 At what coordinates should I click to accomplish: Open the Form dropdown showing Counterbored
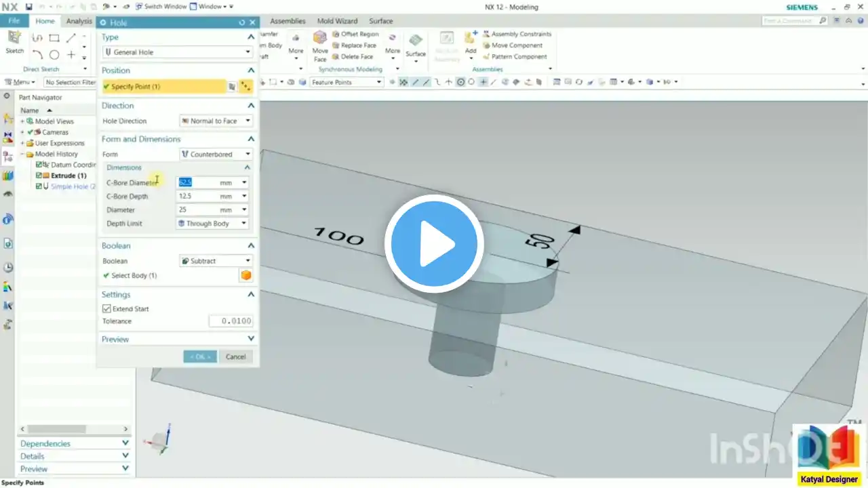tap(216, 154)
